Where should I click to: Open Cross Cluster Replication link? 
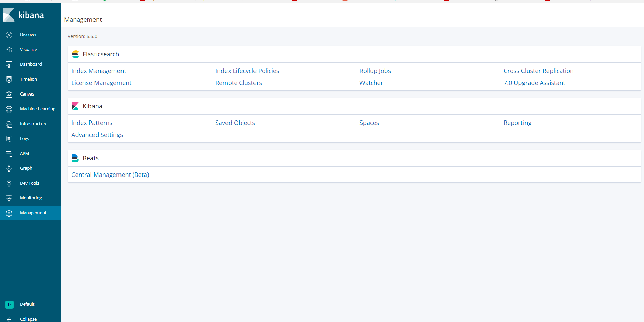click(539, 71)
